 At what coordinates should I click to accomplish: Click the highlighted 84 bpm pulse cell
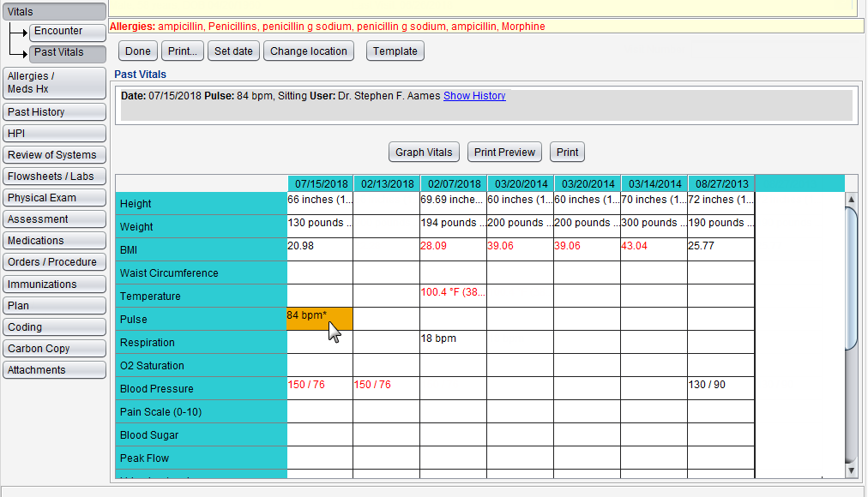coord(319,318)
